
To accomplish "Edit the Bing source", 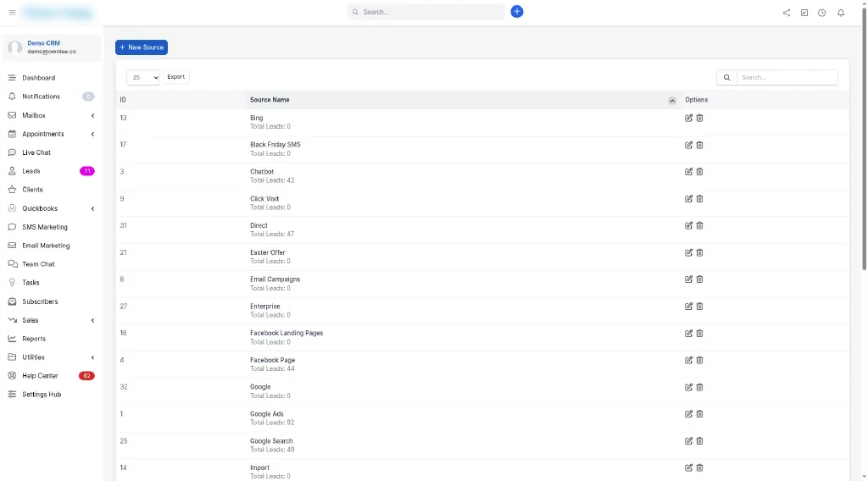I will click(x=688, y=118).
